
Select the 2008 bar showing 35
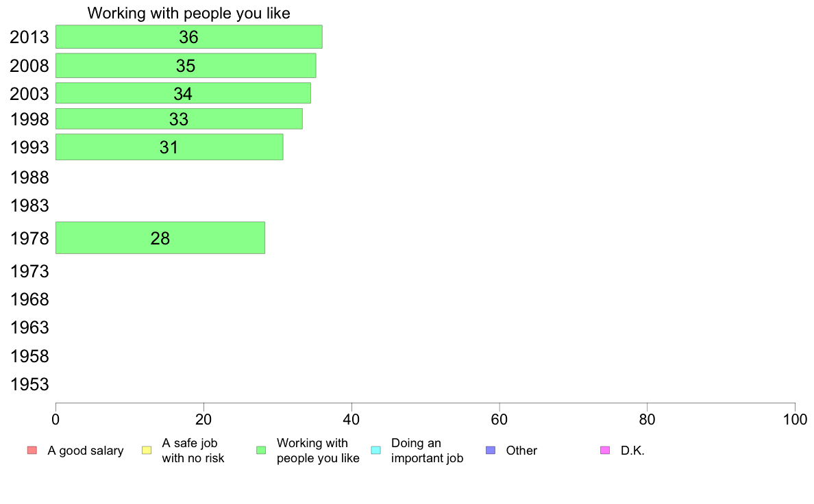pos(186,66)
